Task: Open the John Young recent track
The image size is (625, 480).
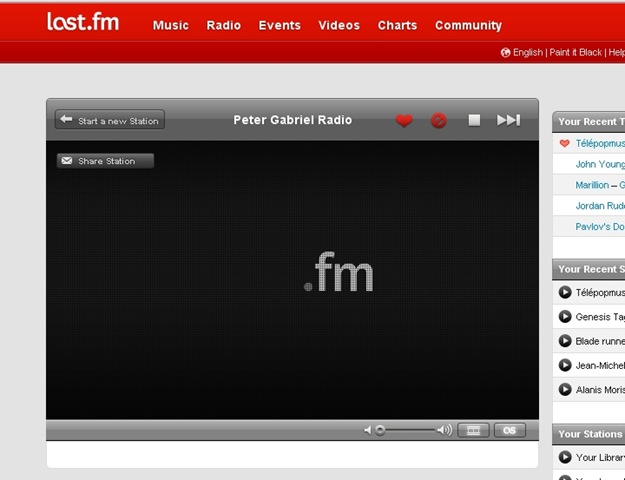Action: point(600,164)
